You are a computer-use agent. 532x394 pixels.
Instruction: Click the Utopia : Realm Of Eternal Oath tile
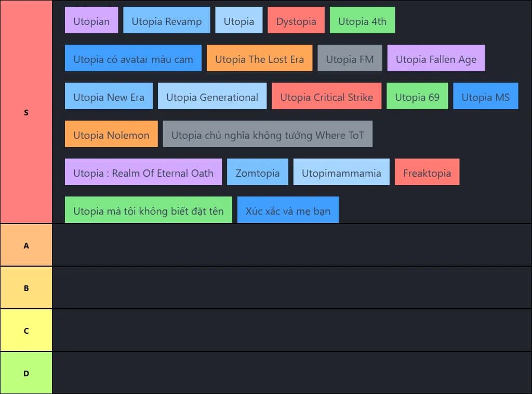pos(143,172)
